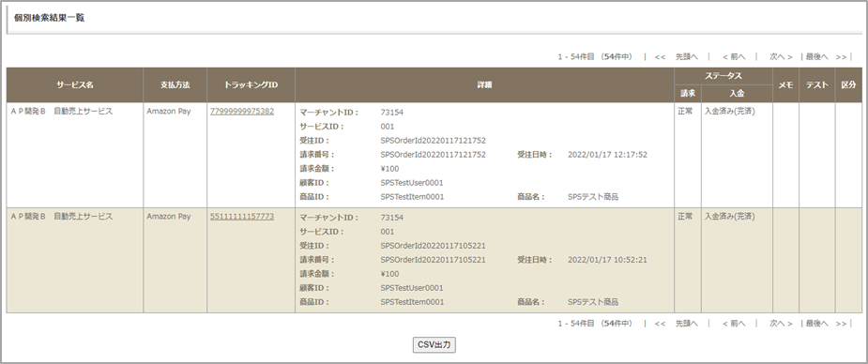The height and width of the screenshot is (364, 868).
Task: Click the 区分 column header
Action: tap(848, 85)
